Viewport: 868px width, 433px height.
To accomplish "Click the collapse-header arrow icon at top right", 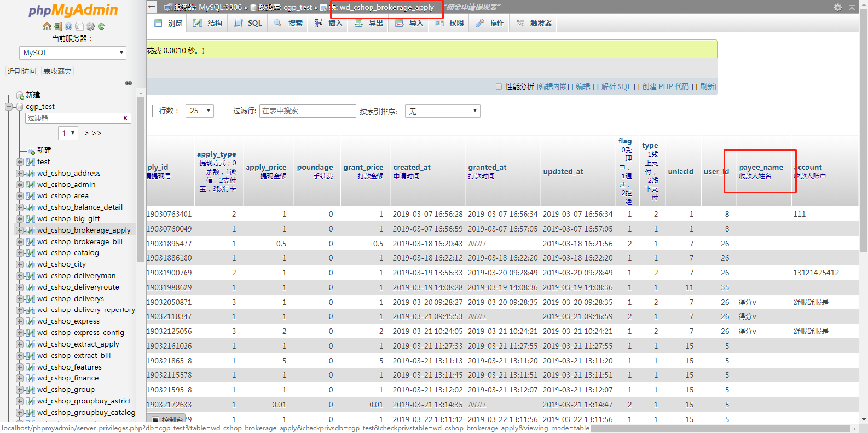I will pos(852,7).
